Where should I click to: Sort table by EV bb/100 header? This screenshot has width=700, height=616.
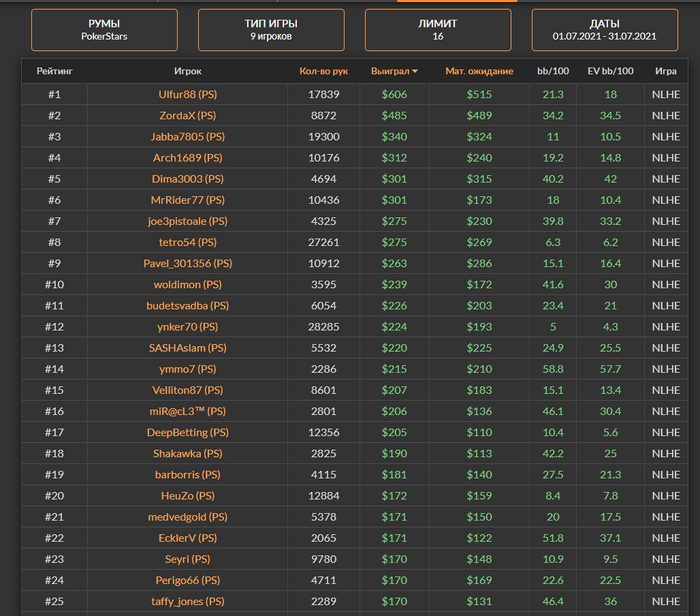pos(610,72)
